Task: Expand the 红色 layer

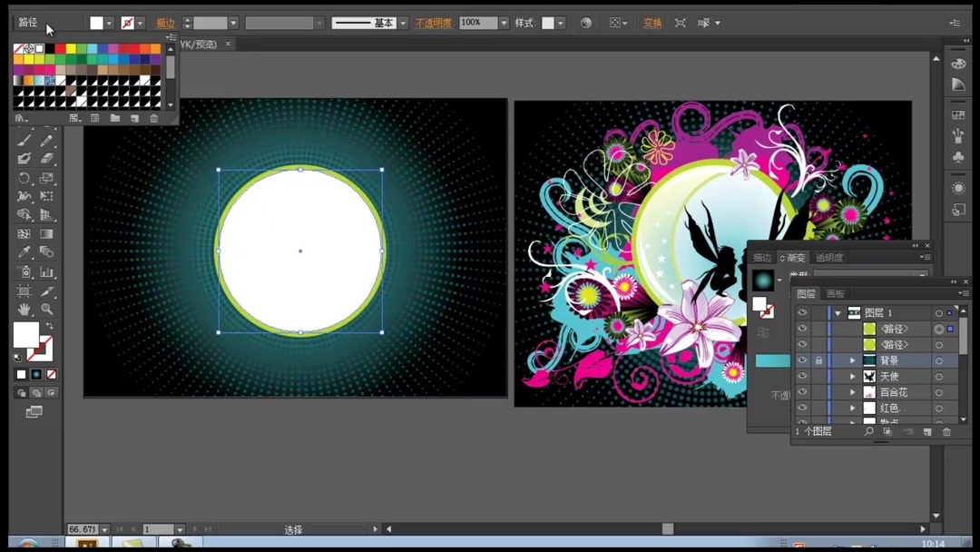Action: point(852,408)
